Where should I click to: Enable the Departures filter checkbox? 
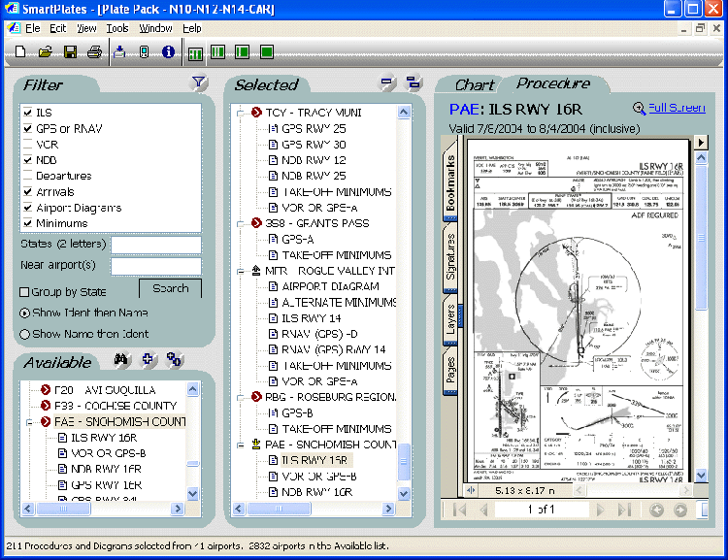click(x=28, y=176)
